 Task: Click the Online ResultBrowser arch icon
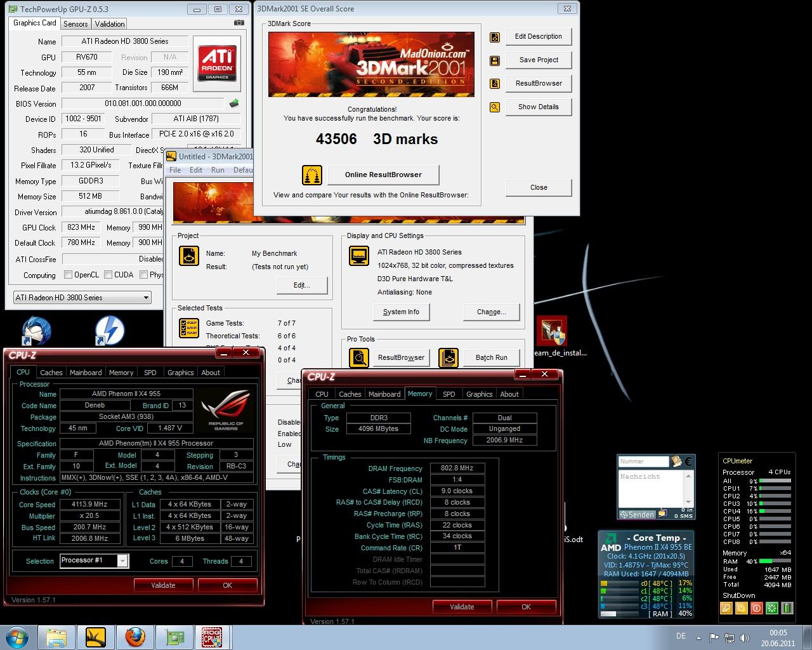click(311, 175)
